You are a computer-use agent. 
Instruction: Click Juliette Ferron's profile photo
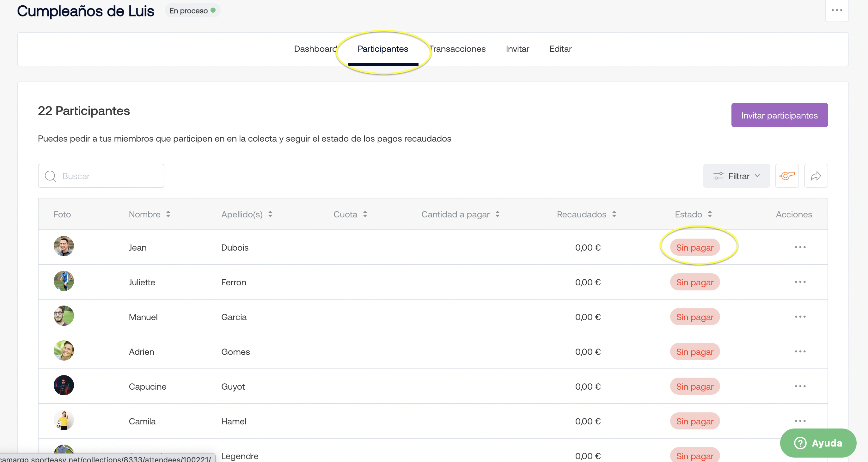(64, 281)
